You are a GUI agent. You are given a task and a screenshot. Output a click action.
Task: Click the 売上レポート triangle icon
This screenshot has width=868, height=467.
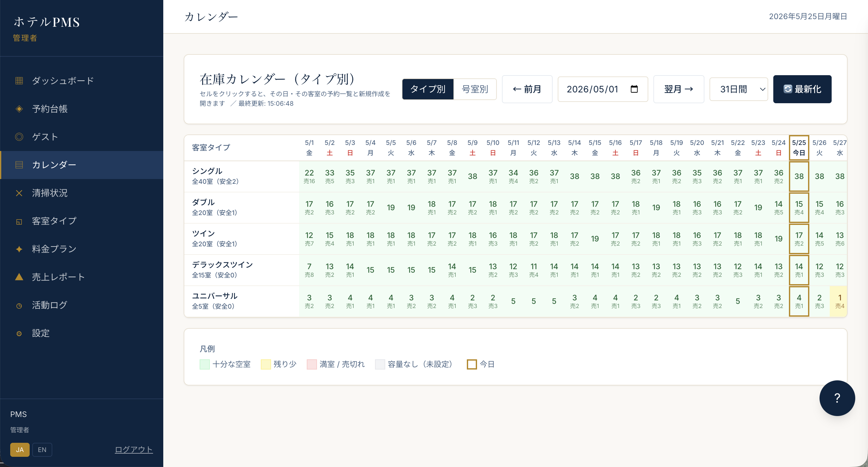(19, 277)
